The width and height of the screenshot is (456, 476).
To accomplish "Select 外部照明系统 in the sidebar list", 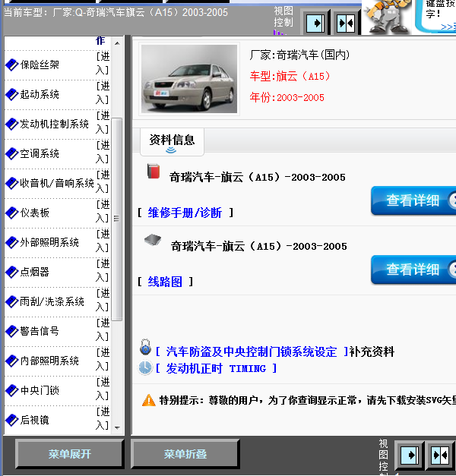I will coord(49,242).
